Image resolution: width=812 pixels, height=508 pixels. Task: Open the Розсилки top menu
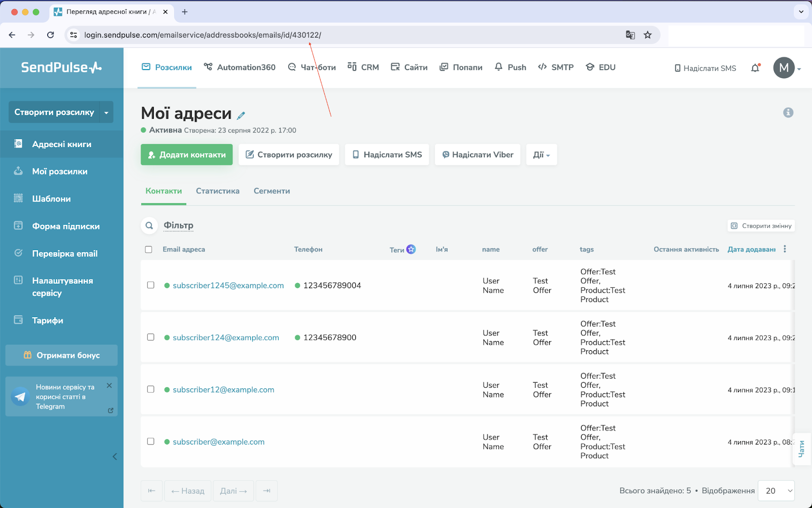pos(167,67)
